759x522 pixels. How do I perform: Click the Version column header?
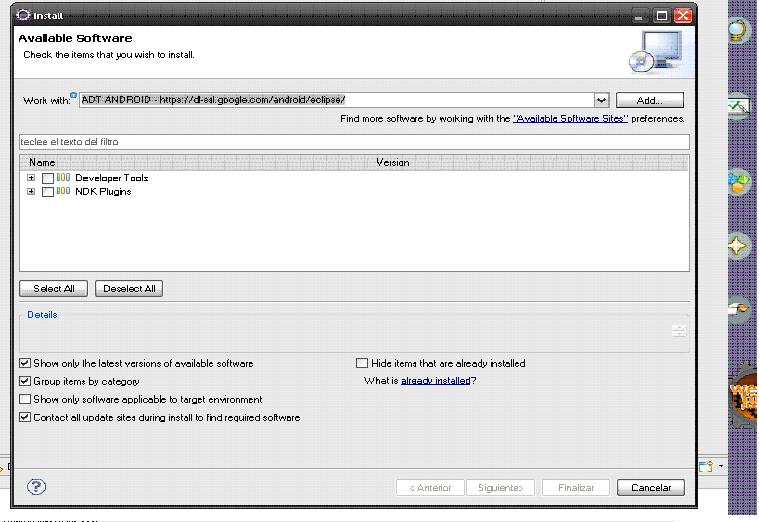coord(393,163)
